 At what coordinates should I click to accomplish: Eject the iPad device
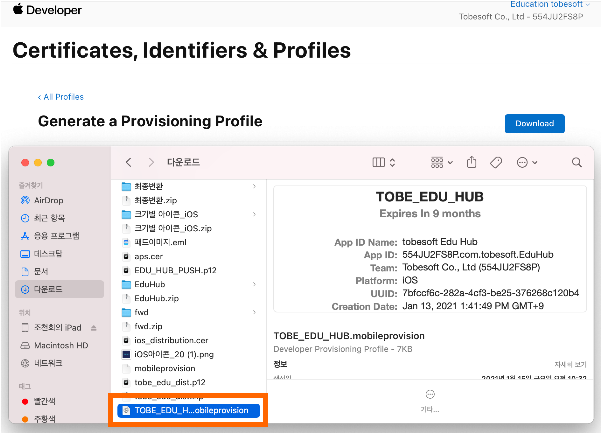(x=94, y=328)
